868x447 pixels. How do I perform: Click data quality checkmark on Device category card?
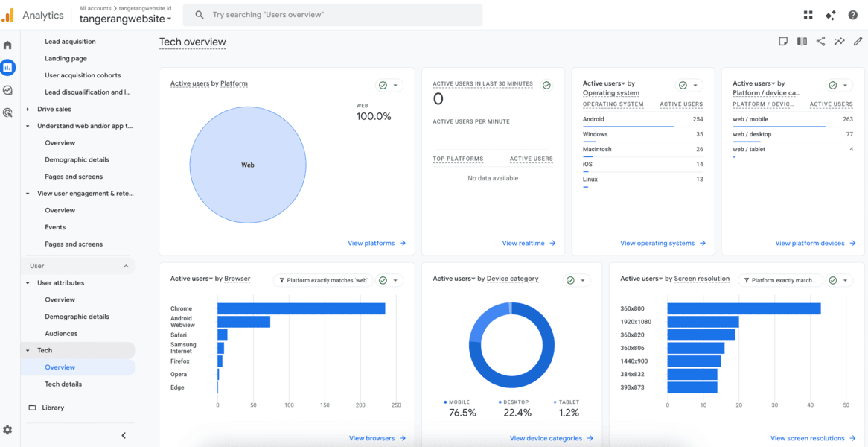(570, 280)
